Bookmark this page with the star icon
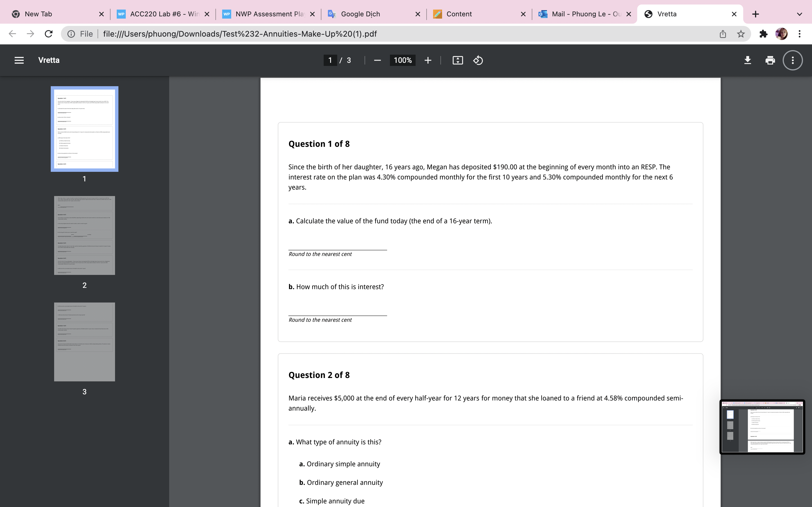Screen dimensions: 812x507 [741, 34]
